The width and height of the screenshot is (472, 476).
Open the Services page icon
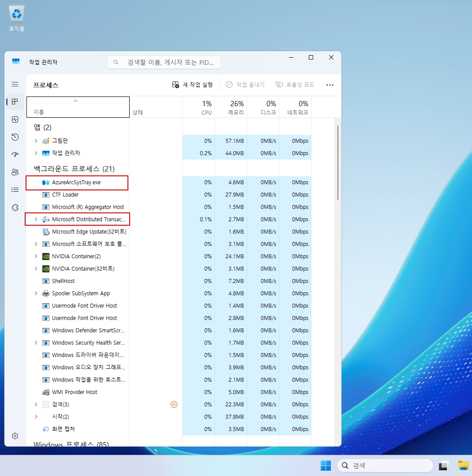(x=15, y=207)
